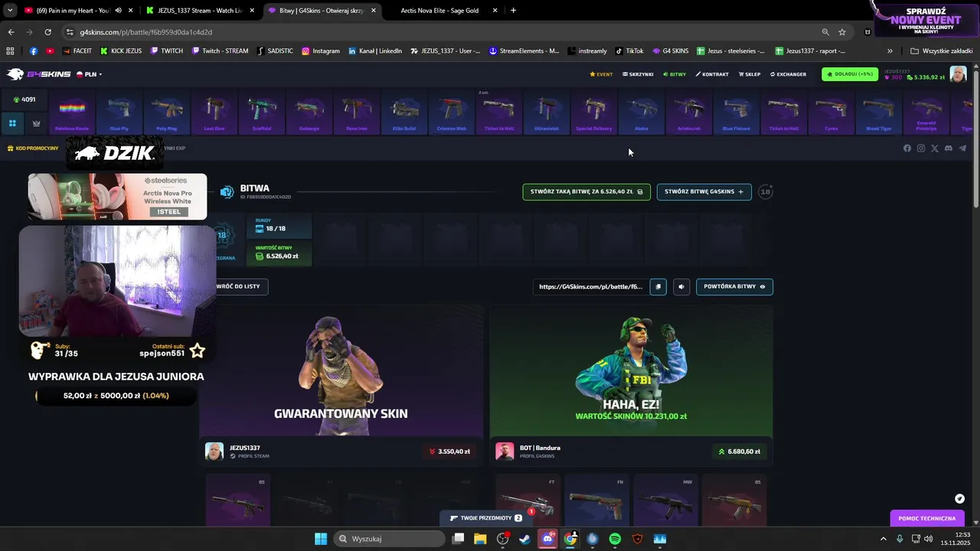Click STWÓRZ TAKĄ BITWĘ ZA 6.526,40 ZŁ

click(586, 191)
